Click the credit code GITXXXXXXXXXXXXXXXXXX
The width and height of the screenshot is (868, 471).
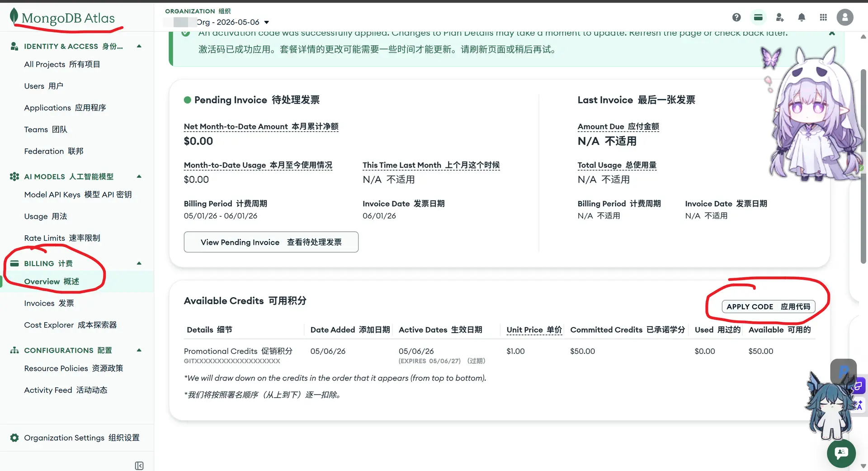pos(232,361)
